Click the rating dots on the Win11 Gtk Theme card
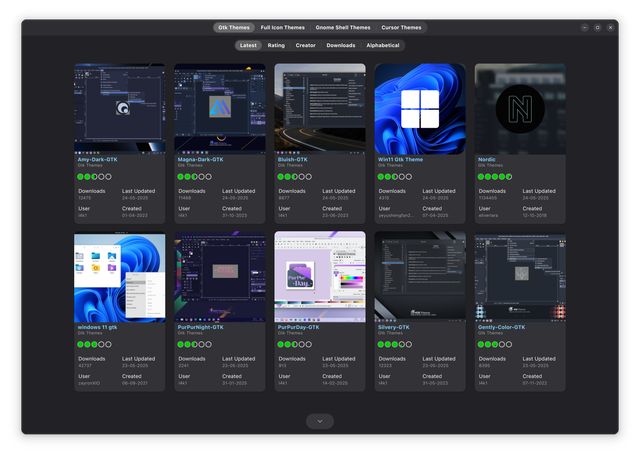640x458 pixels. tap(395, 177)
